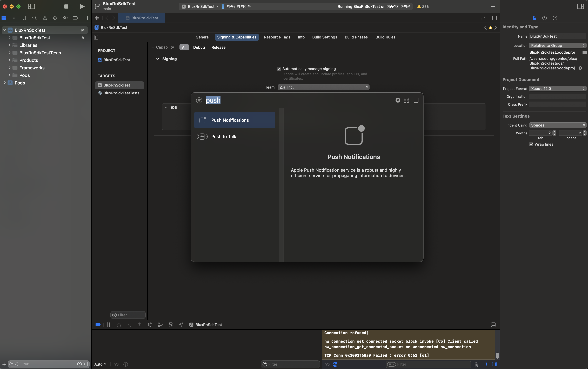Switch to the Build Rules tab
The height and width of the screenshot is (369, 588).
coord(385,37)
